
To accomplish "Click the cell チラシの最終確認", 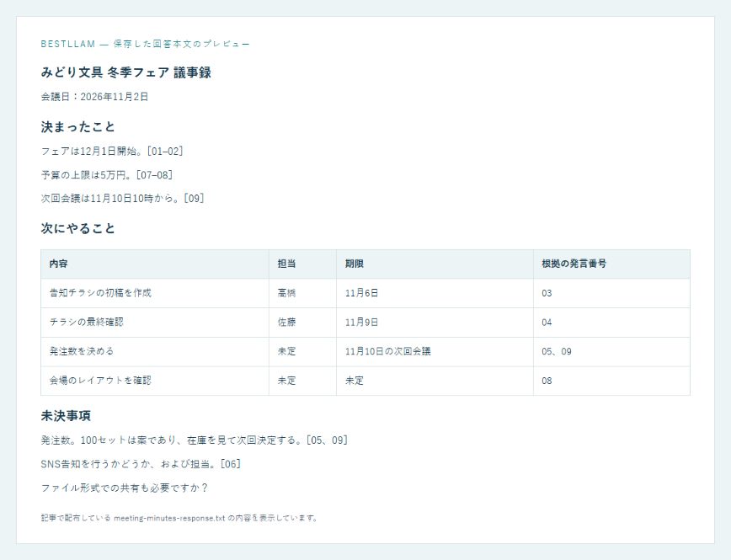I will coord(155,323).
